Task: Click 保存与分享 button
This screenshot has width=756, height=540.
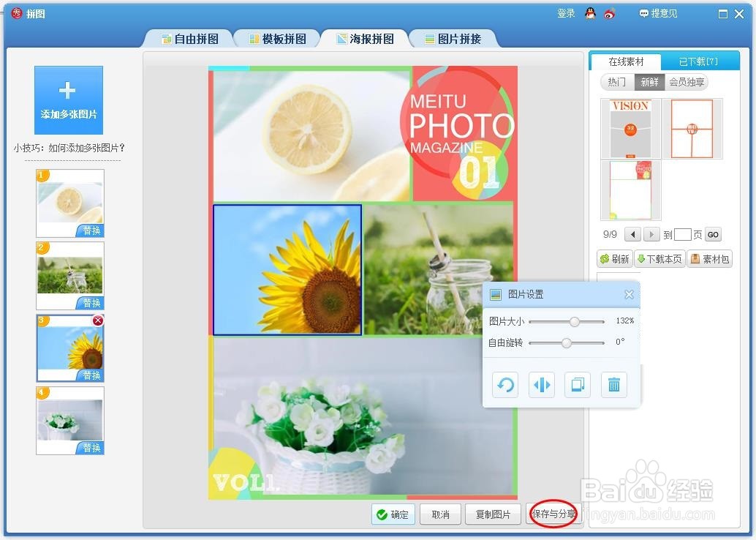Action: click(553, 514)
